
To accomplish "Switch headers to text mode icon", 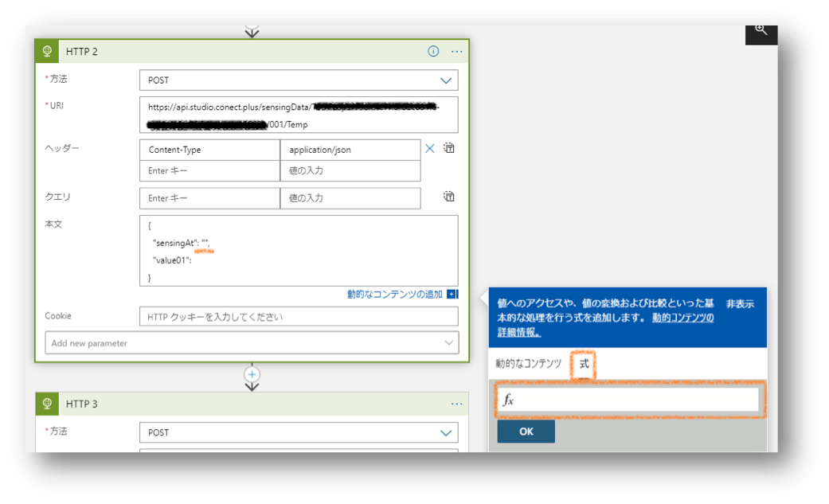I will click(449, 148).
